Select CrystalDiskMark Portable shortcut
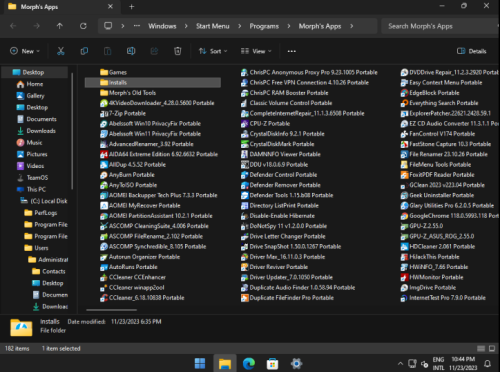 coord(278,144)
